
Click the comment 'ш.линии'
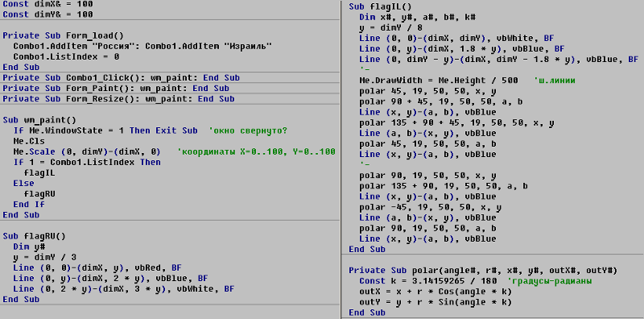[x=555, y=81]
